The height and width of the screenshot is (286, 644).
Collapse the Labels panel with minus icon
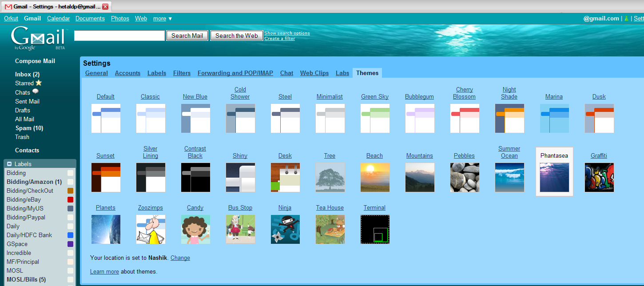pyautogui.click(x=9, y=164)
